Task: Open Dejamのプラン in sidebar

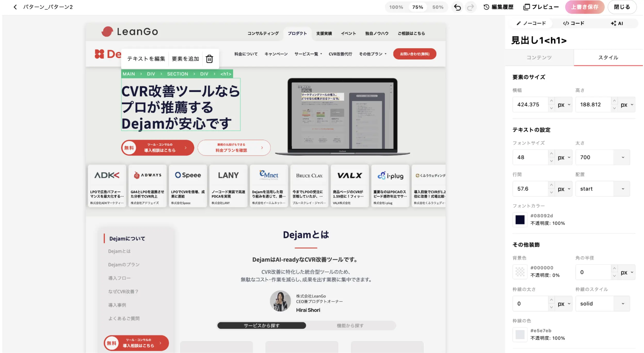Action: 124,265
